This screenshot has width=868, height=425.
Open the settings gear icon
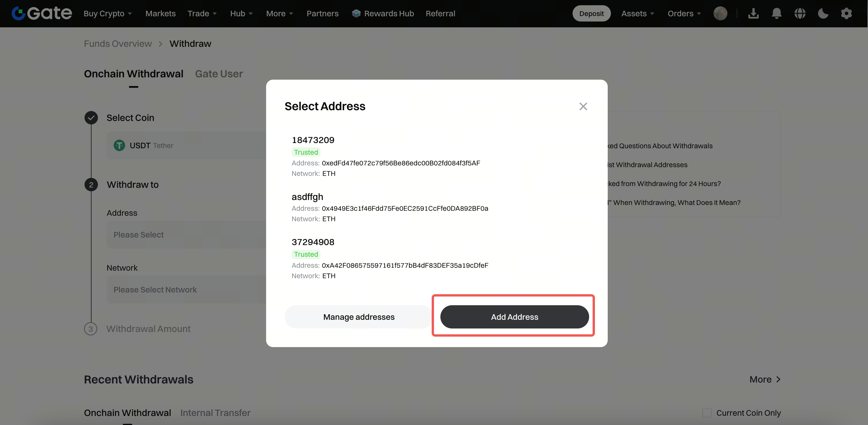(x=847, y=13)
